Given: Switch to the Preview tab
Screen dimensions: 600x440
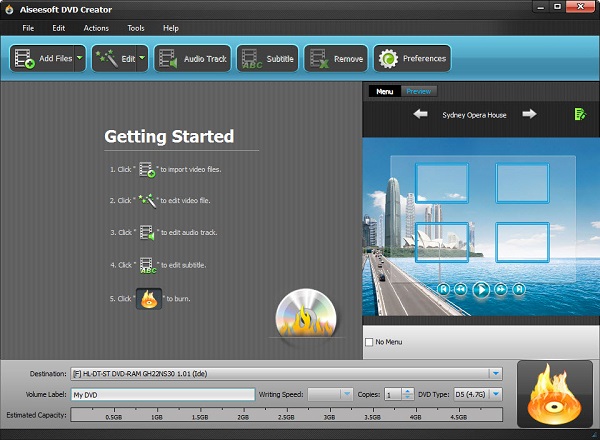Looking at the screenshot, I should (x=420, y=92).
